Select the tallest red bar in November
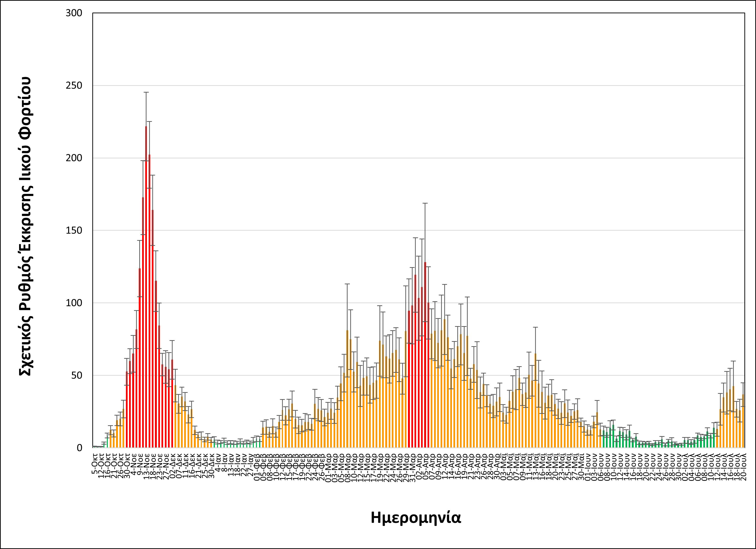This screenshot has height=549, width=756. click(x=146, y=287)
